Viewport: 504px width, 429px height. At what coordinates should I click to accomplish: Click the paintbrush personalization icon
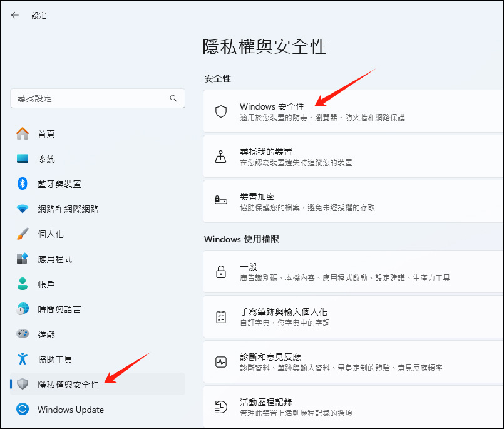tap(23, 234)
